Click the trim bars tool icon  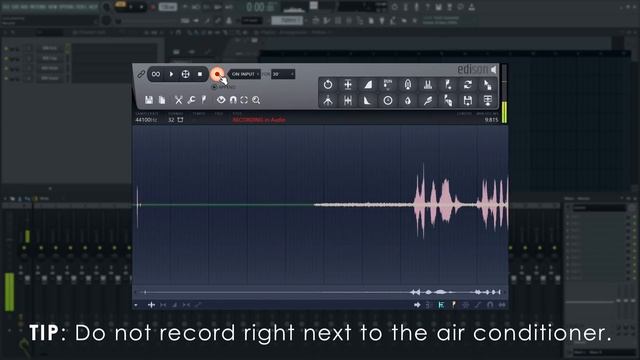pyautogui.click(x=348, y=100)
